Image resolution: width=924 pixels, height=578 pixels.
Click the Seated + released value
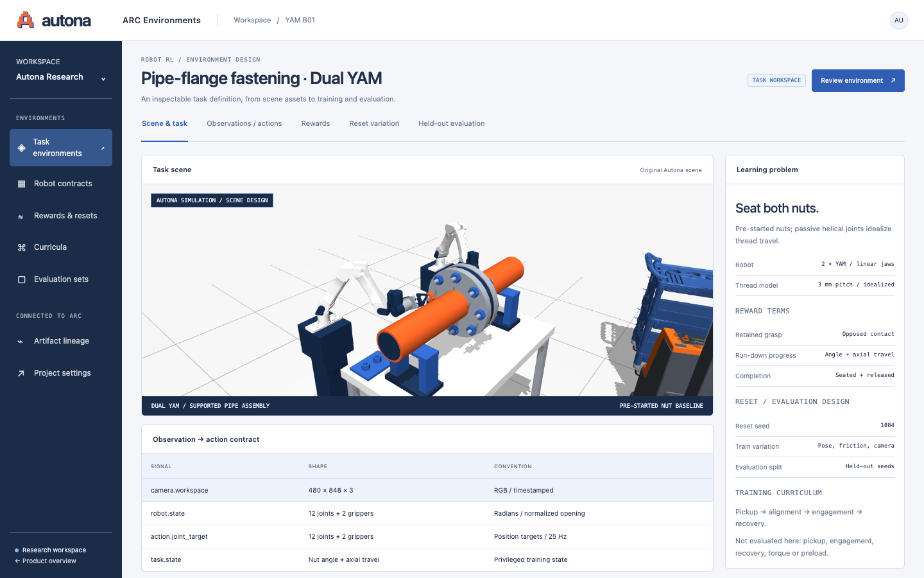tap(865, 375)
